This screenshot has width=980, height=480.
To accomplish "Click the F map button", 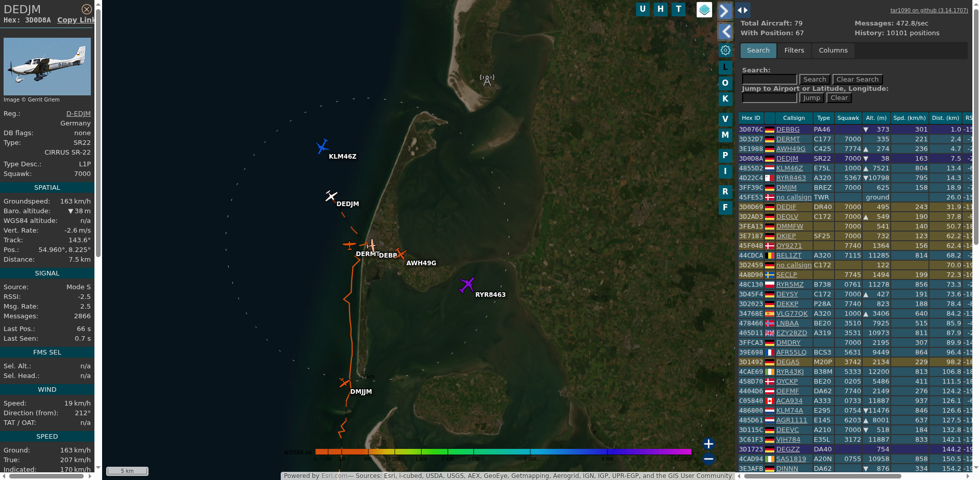I will click(725, 207).
